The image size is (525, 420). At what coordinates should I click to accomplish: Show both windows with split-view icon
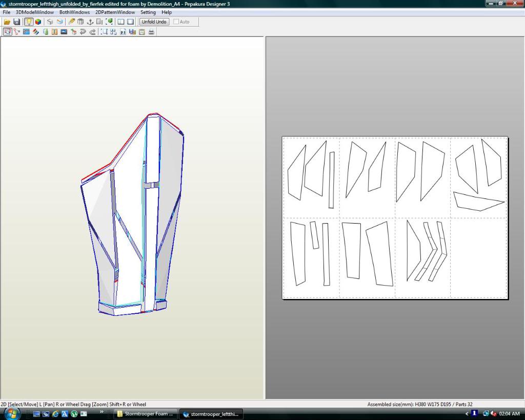click(x=121, y=22)
